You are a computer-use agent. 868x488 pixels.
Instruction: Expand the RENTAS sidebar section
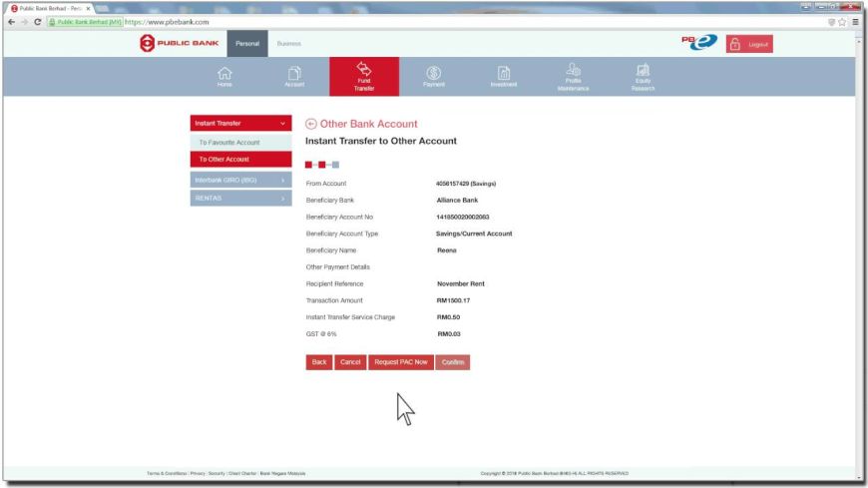coord(238,198)
